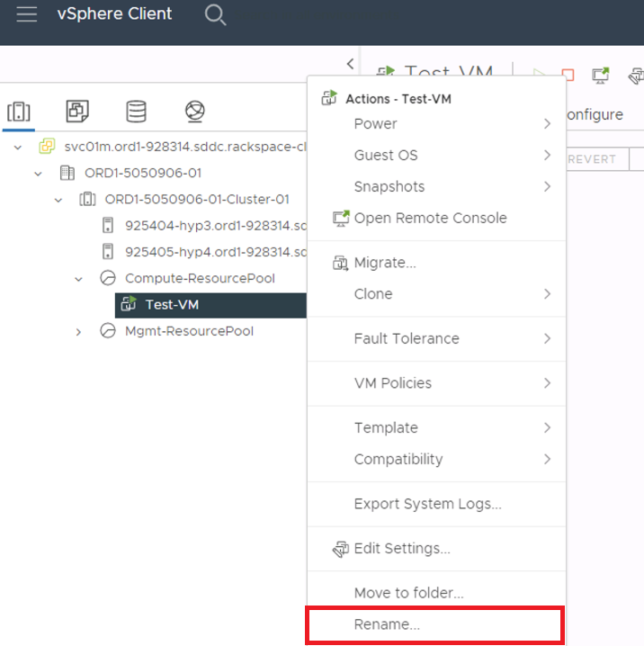Select the svc01m.ord1-928314 vCenter server
The image size is (644, 646).
coord(185,147)
